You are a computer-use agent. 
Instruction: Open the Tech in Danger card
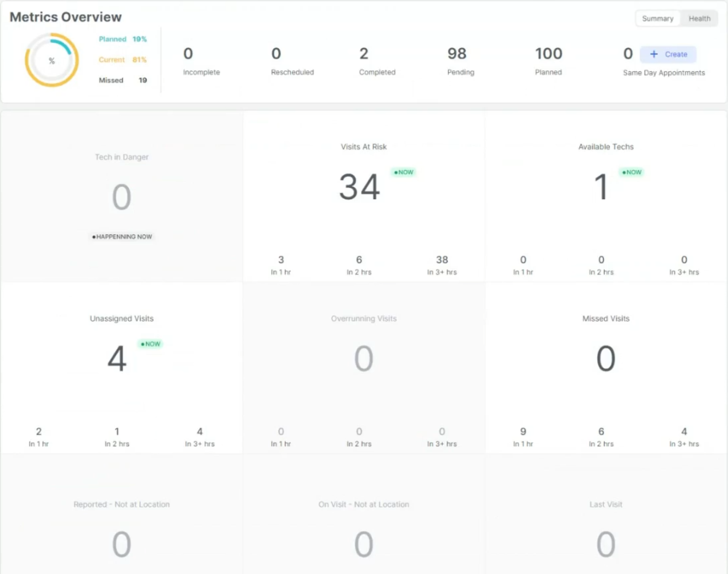point(122,196)
